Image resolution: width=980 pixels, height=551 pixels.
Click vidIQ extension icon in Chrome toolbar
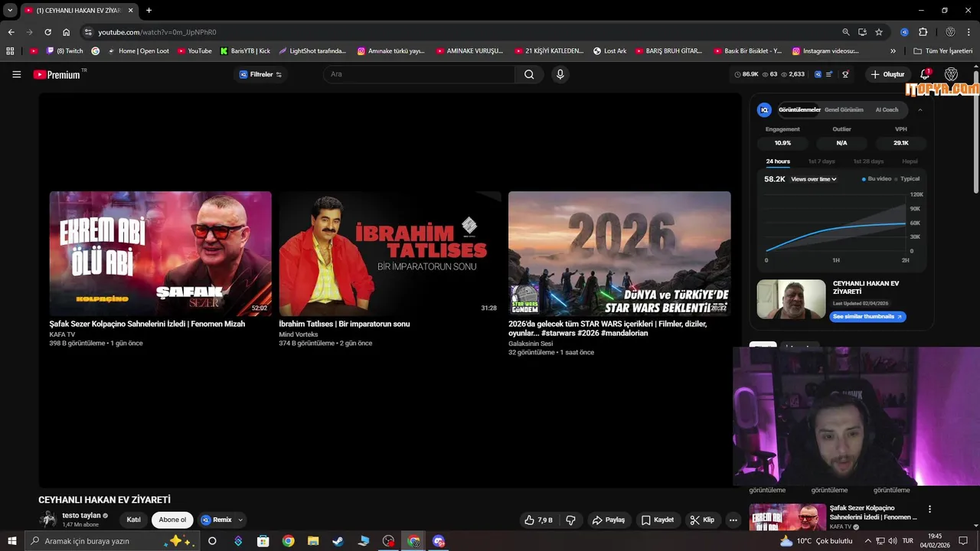[904, 32]
